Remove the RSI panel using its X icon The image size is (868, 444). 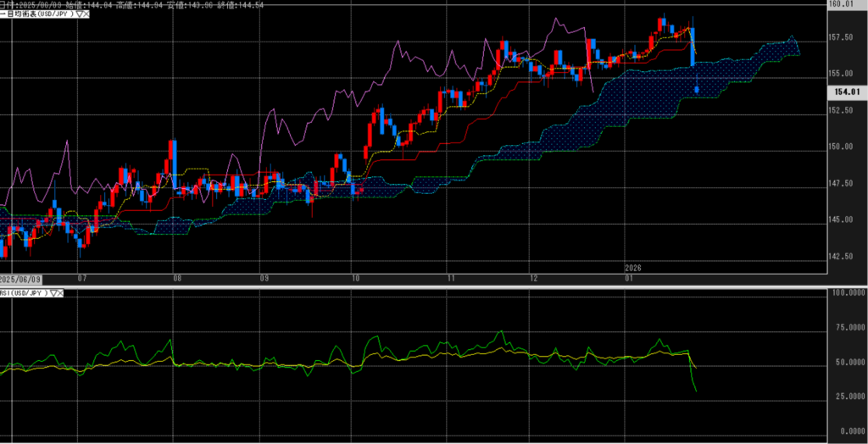pyautogui.click(x=62, y=293)
